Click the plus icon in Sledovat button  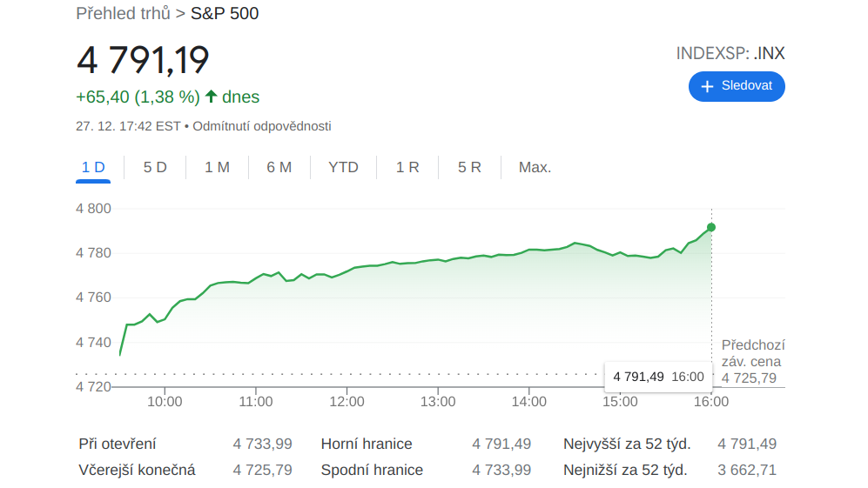coord(707,86)
